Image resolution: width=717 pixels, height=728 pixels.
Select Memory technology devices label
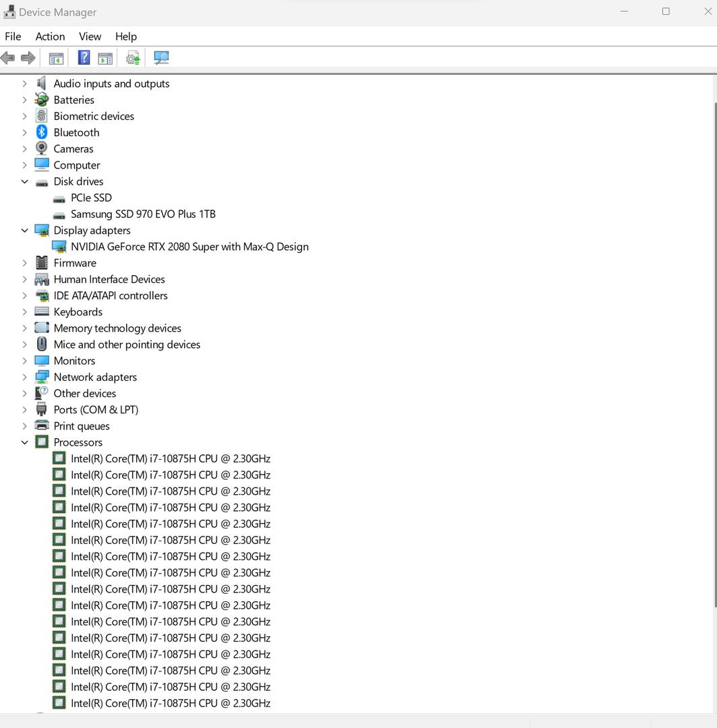[x=117, y=328]
